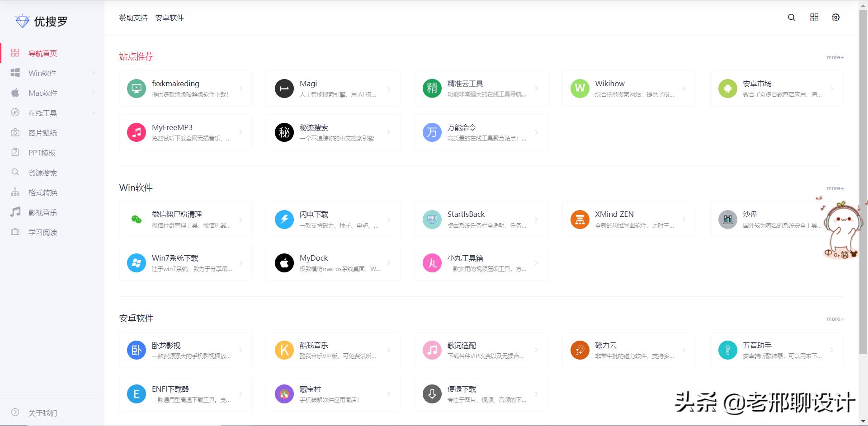Expand the 在线工具 sidebar submenu
Image resolution: width=868 pixels, height=426 pixels.
tap(94, 113)
